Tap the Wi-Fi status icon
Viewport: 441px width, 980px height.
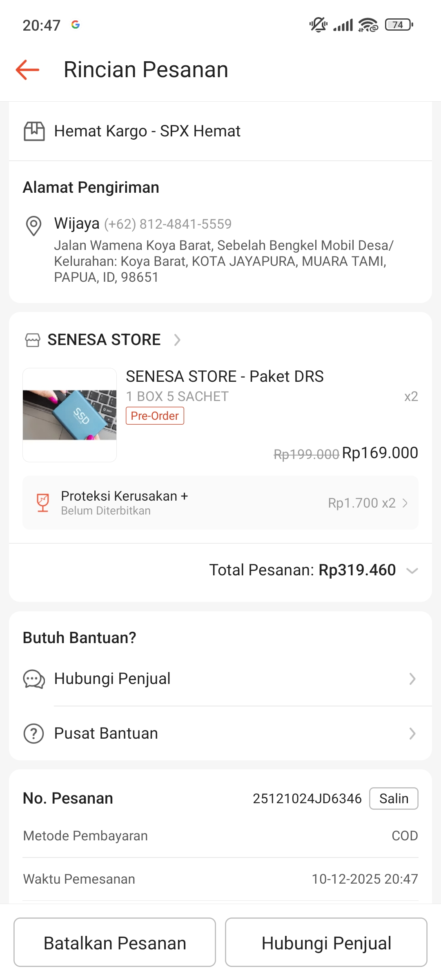368,25
